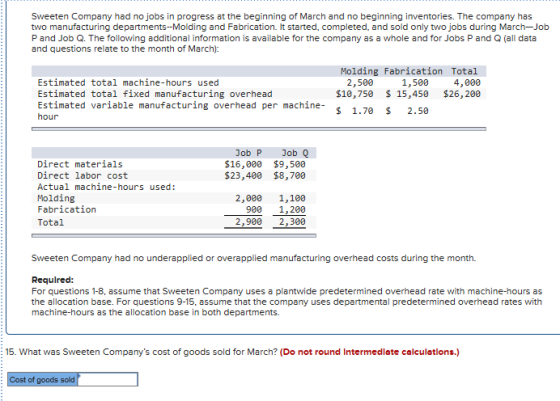Select the $9,500 direct materials value
This screenshot has width=560, height=401.
pyautogui.click(x=290, y=164)
